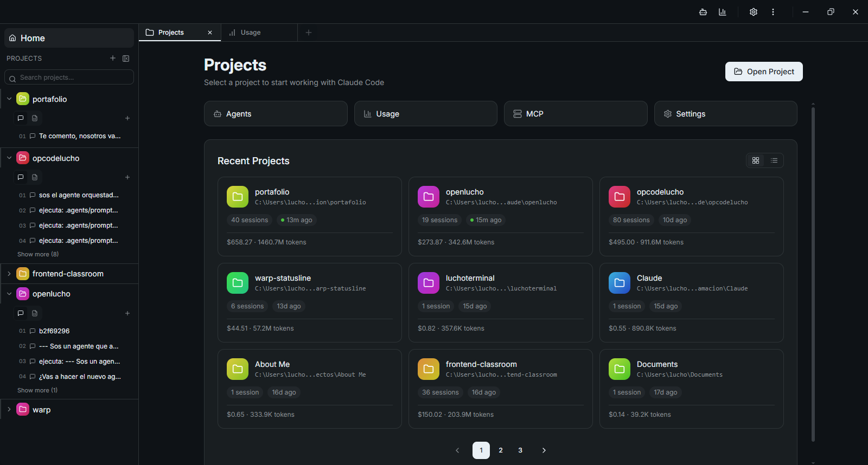Open the frontend-classroom project card

click(x=501, y=389)
